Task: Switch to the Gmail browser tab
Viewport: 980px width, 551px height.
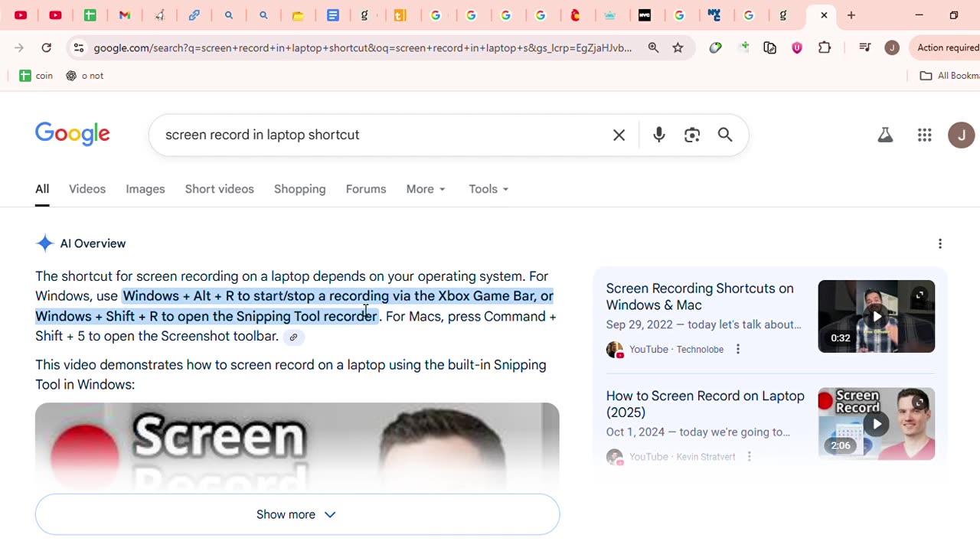Action: tap(125, 15)
